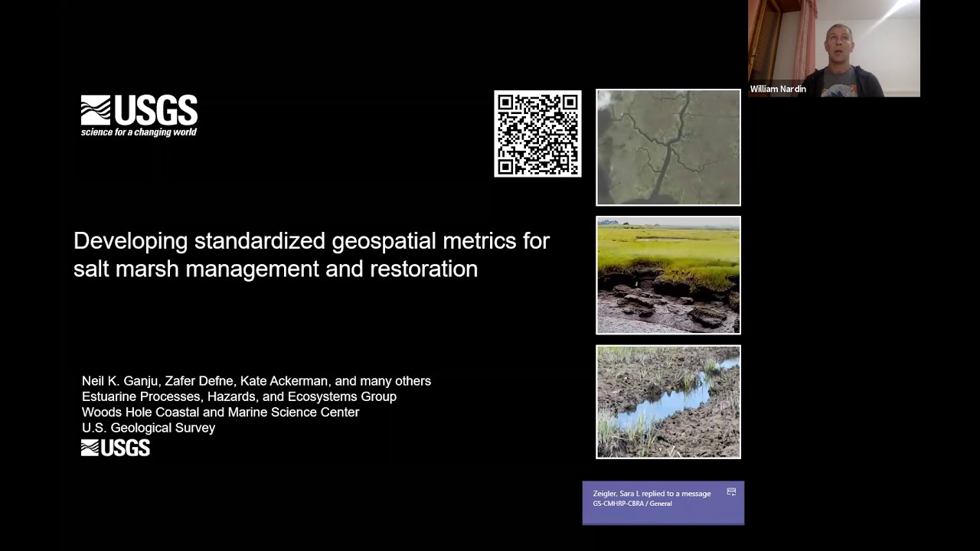Open the aerial marsh channel image

(668, 148)
